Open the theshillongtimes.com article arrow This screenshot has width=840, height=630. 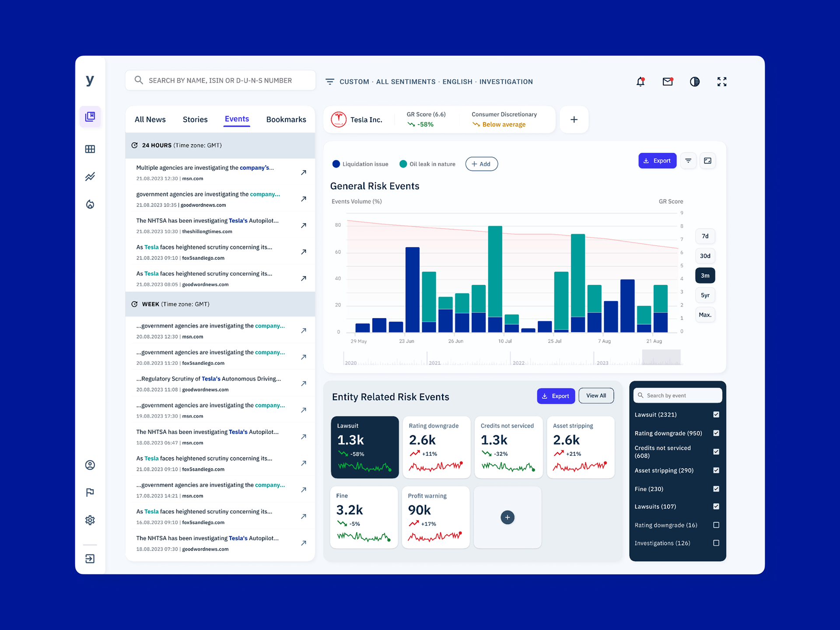(x=304, y=226)
